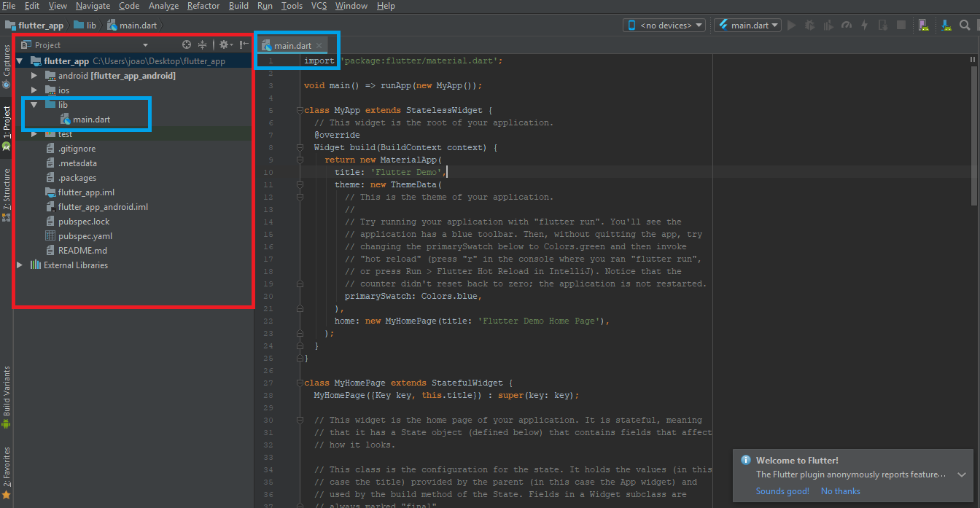Click the lightning bolt Hot Reload icon
980x508 pixels.
[865, 25]
